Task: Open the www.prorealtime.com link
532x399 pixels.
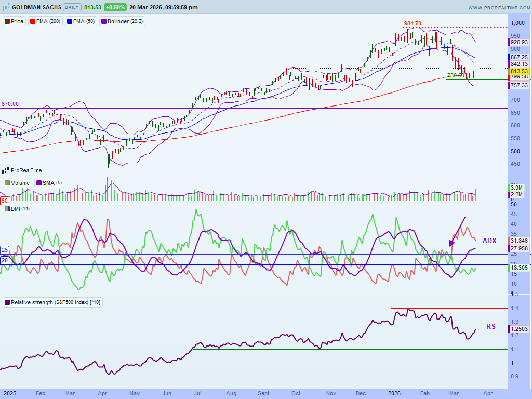Action: coord(498,8)
